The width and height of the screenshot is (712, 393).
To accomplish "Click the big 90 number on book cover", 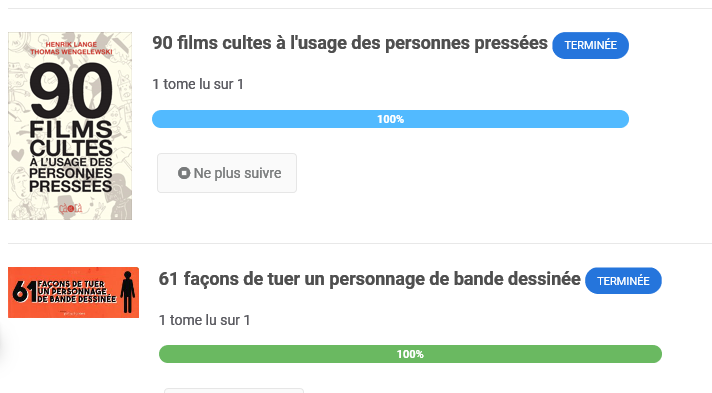I will pos(71,90).
